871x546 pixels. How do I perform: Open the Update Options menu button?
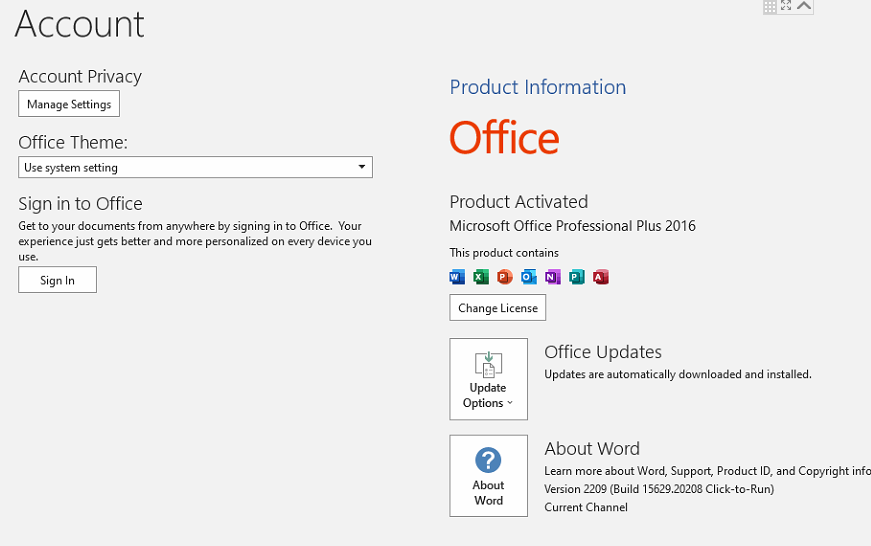[488, 379]
